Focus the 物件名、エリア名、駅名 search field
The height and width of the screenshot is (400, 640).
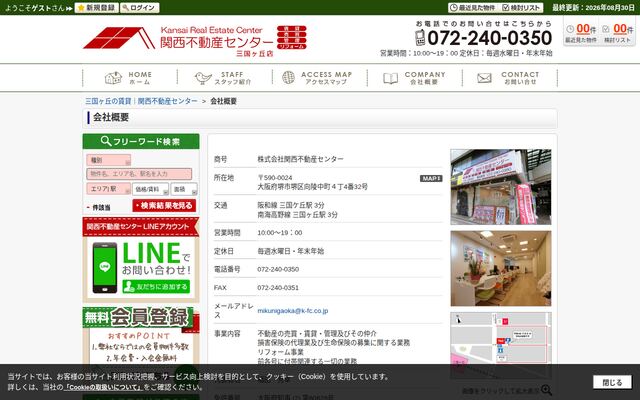[x=139, y=174]
